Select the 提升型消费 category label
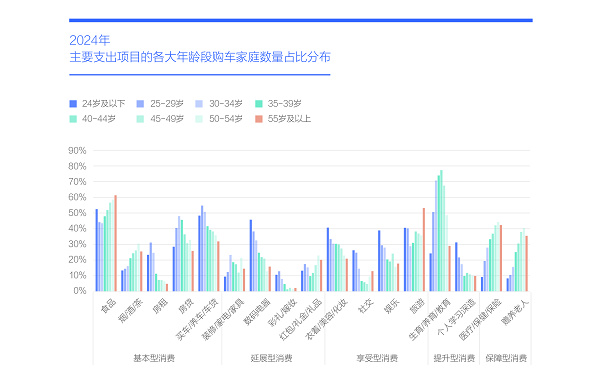 pyautogui.click(x=454, y=358)
